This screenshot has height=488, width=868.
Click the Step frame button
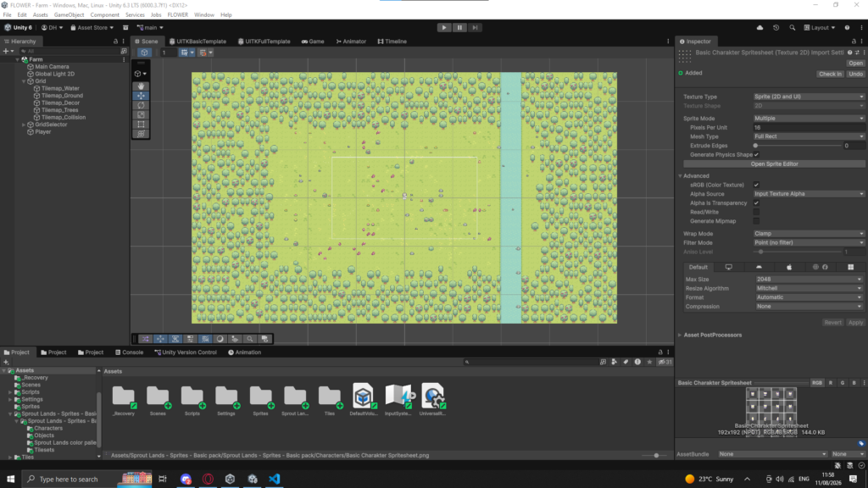pyautogui.click(x=475, y=28)
